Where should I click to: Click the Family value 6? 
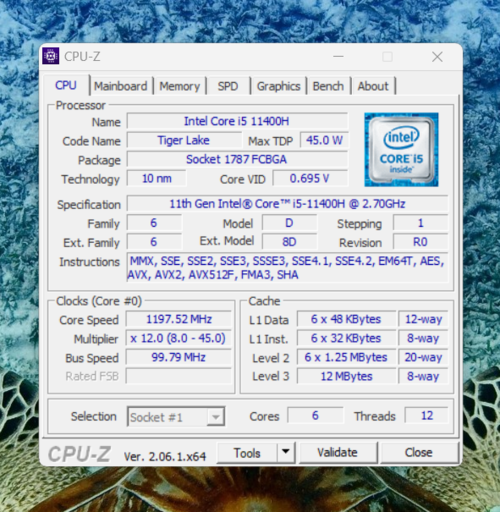(x=154, y=223)
